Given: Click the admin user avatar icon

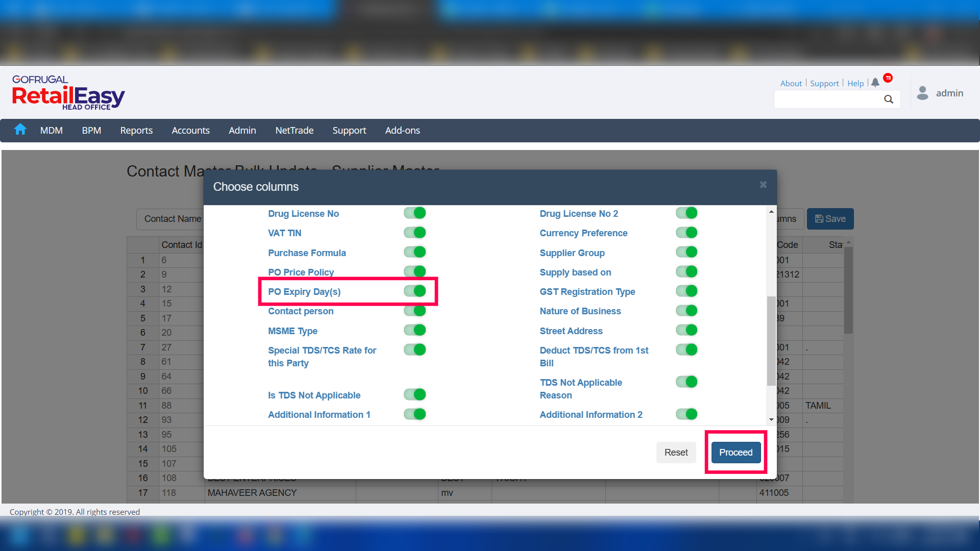Looking at the screenshot, I should pos(922,93).
